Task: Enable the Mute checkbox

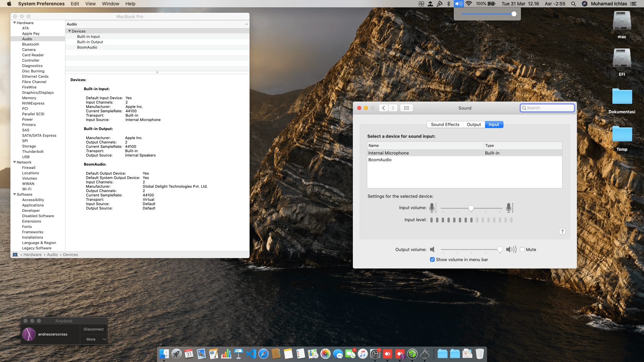Action: pos(522,249)
